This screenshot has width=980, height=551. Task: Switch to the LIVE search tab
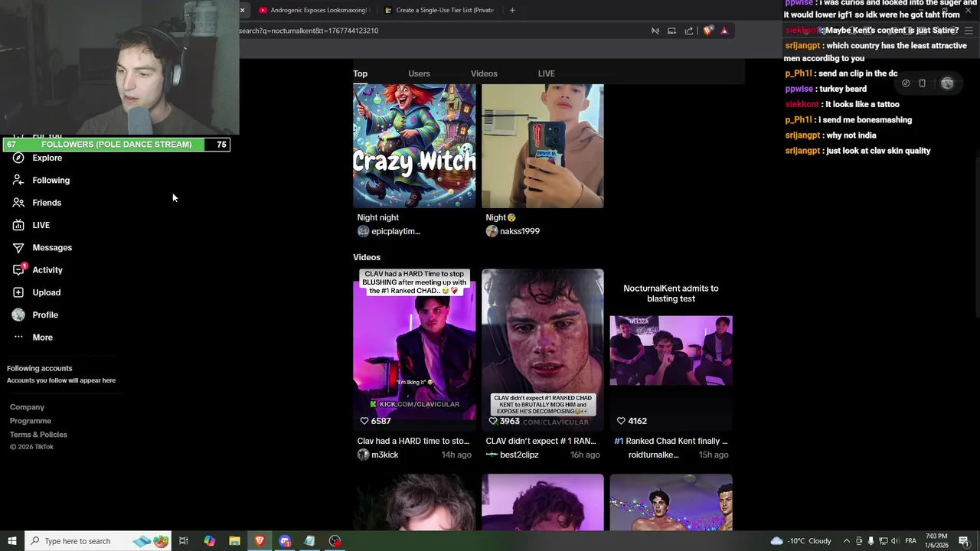546,73
